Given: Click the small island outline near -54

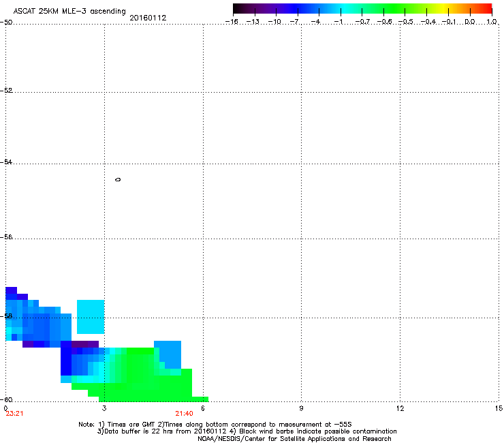Looking at the screenshot, I should point(118,179).
